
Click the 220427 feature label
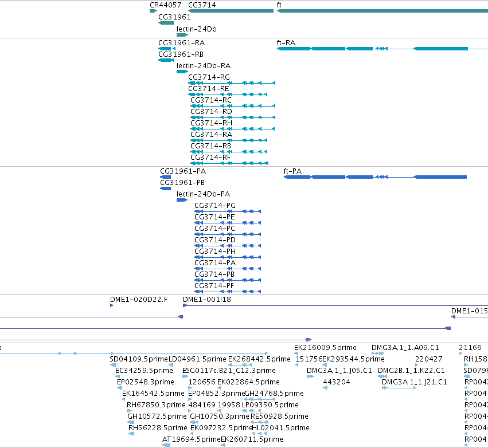click(428, 359)
